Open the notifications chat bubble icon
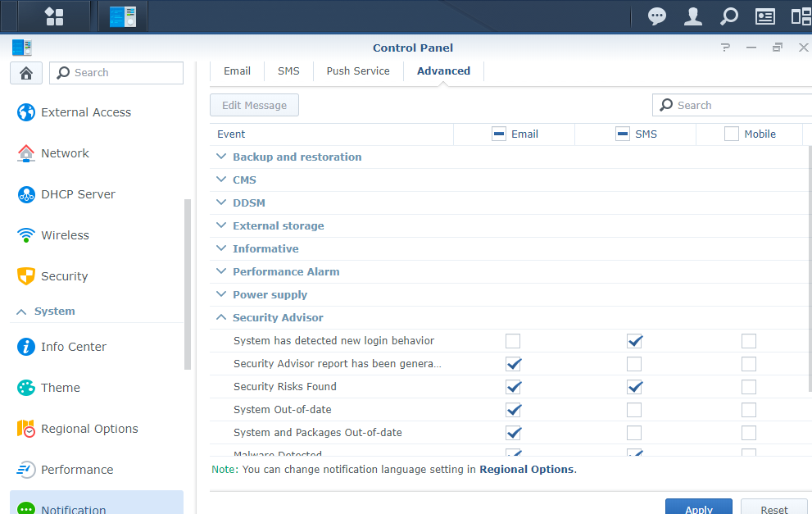The height and width of the screenshot is (514, 812). [x=656, y=16]
